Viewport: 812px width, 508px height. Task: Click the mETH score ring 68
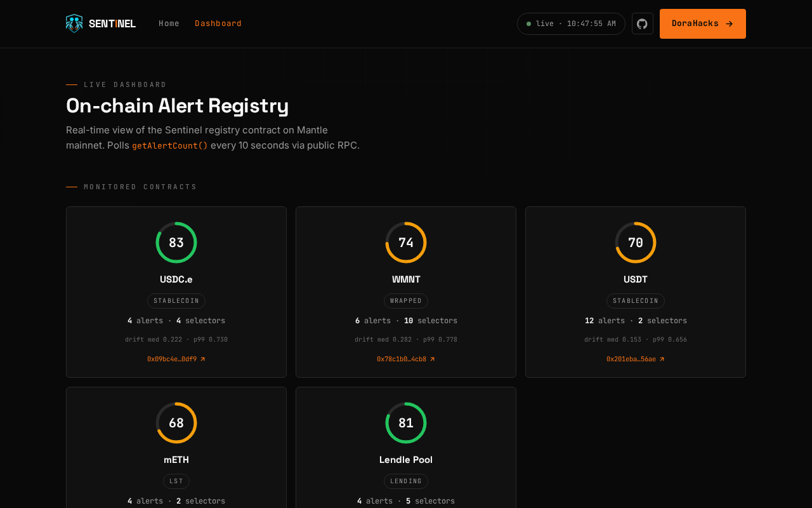176,423
